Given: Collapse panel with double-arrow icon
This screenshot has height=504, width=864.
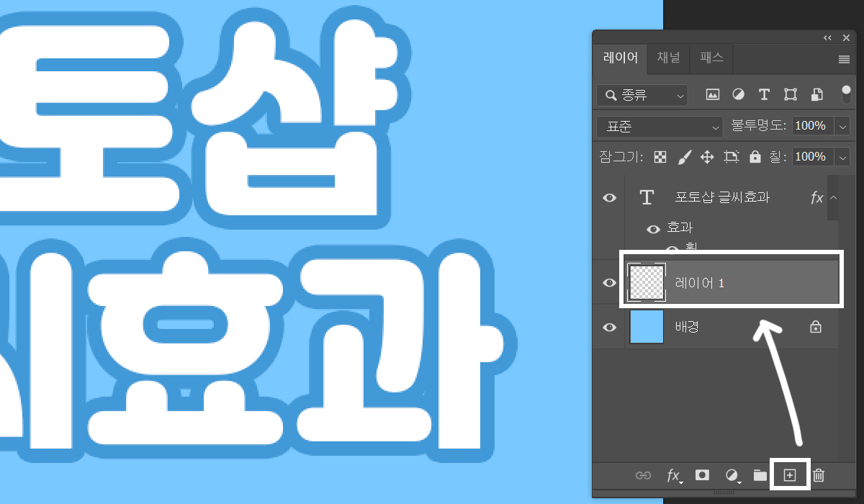Looking at the screenshot, I should 828,37.
